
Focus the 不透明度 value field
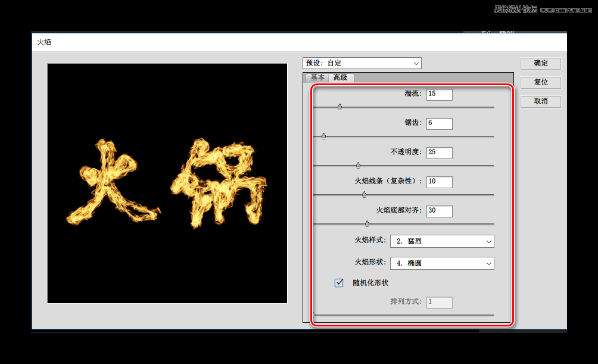(440, 153)
